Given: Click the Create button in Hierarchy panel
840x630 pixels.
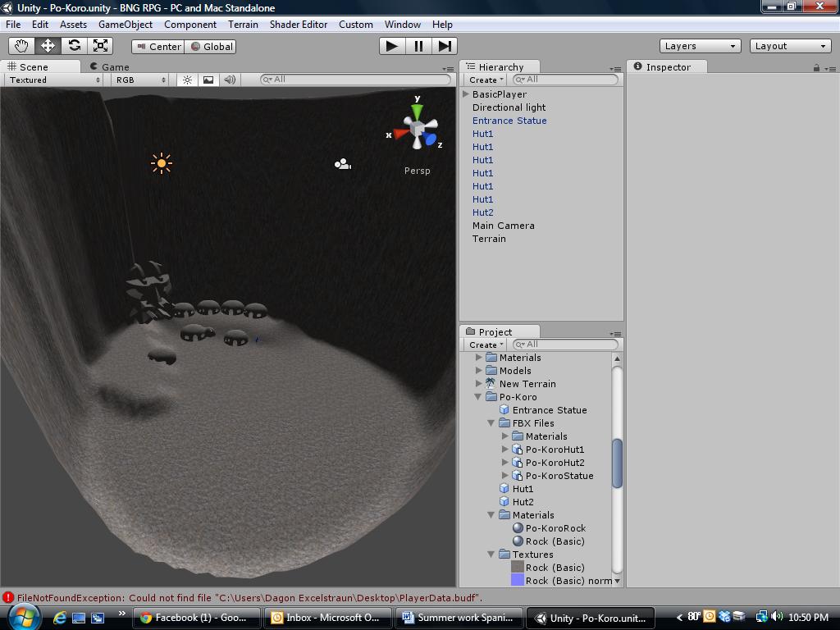Looking at the screenshot, I should click(486, 80).
